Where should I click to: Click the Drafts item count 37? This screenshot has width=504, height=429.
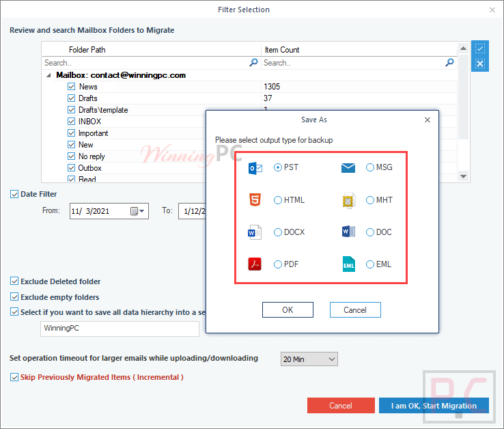pos(268,98)
